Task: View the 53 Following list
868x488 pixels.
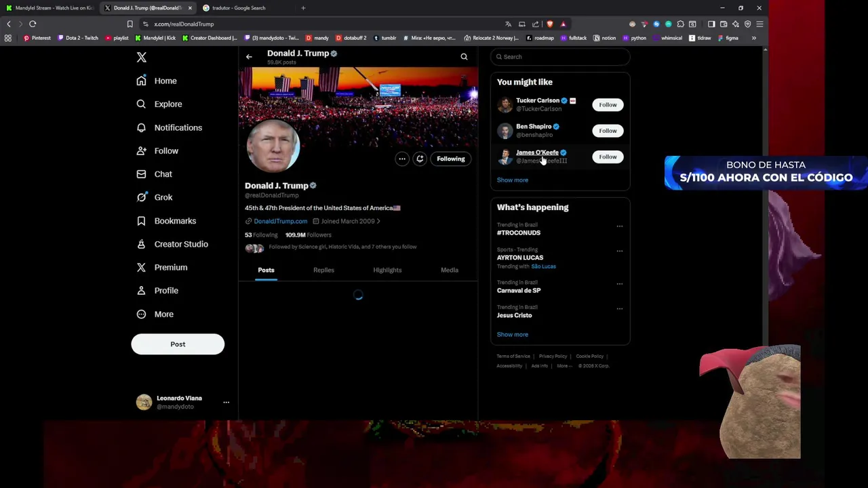Action: pyautogui.click(x=261, y=235)
